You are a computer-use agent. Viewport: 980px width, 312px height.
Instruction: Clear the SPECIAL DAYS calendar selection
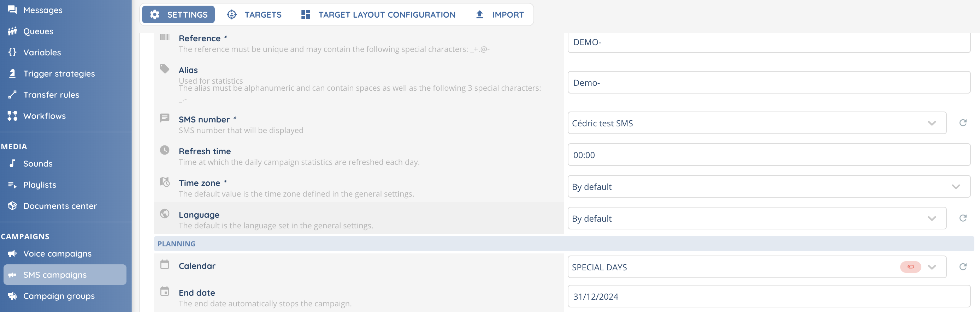pos(910,267)
